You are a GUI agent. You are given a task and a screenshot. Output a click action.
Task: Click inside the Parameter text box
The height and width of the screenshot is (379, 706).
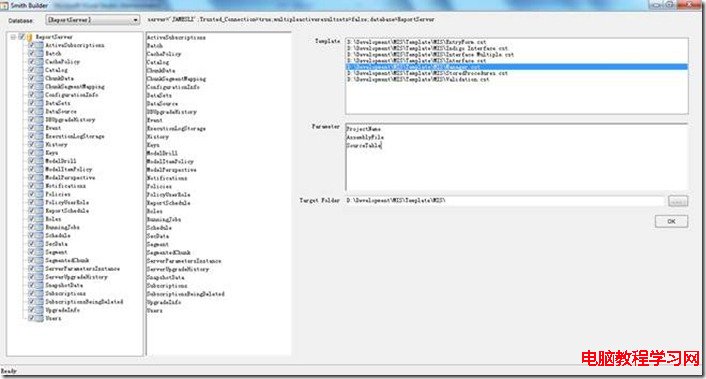516,157
